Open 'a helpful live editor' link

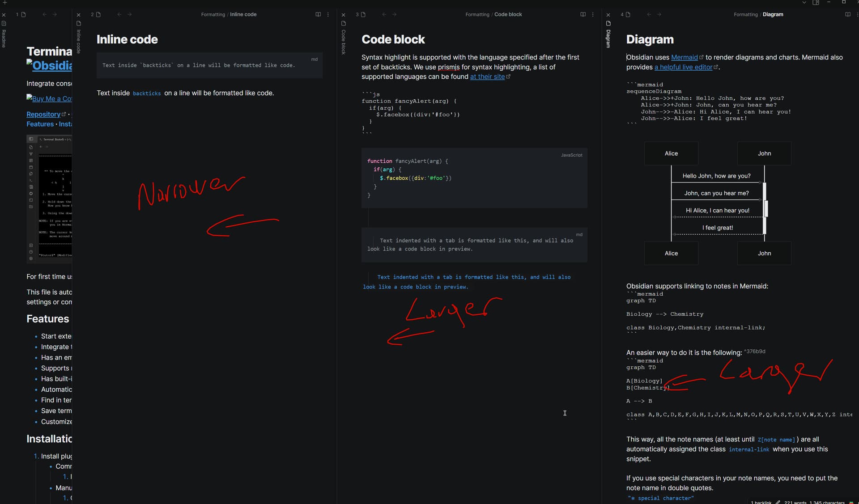[684, 67]
